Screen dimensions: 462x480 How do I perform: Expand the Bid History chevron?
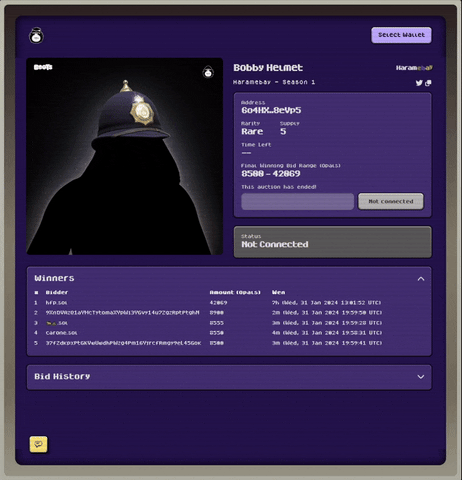421,377
